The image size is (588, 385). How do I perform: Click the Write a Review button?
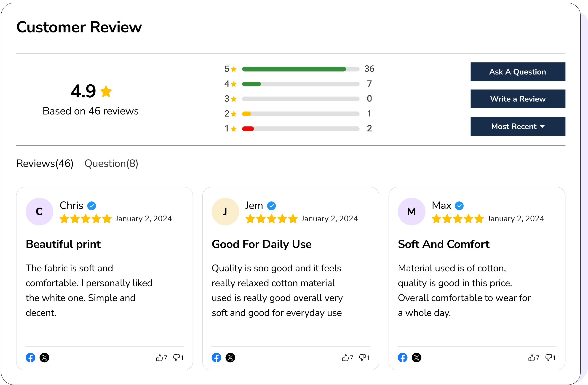[x=518, y=99]
